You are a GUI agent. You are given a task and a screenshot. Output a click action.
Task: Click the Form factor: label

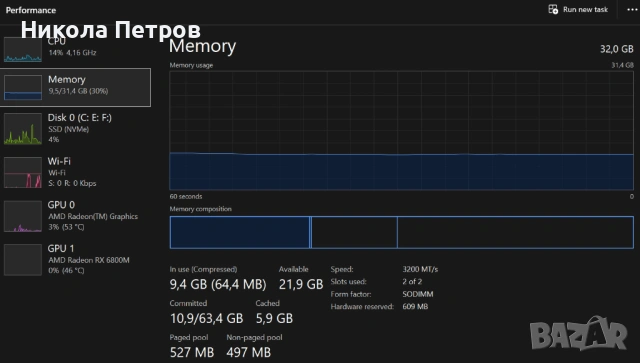(351, 294)
